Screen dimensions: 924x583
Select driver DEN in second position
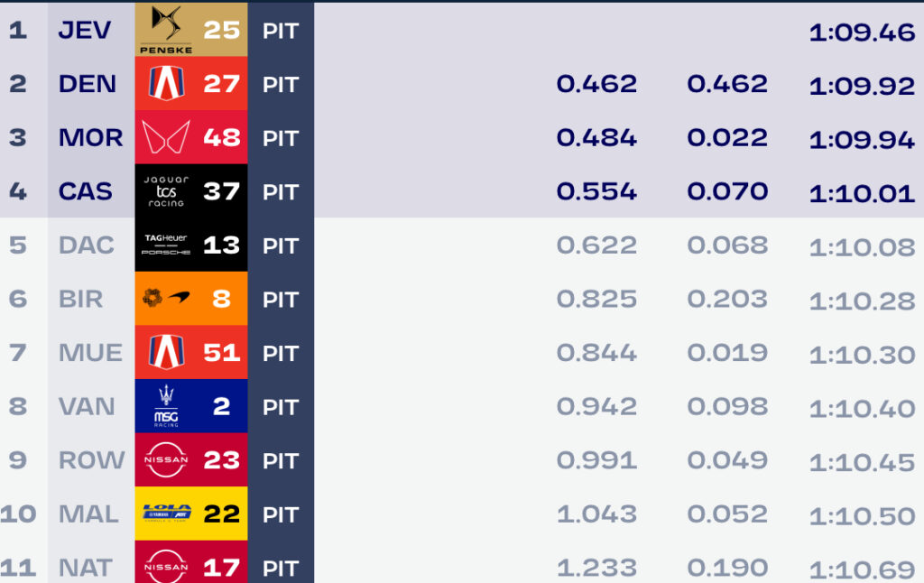[x=87, y=84]
